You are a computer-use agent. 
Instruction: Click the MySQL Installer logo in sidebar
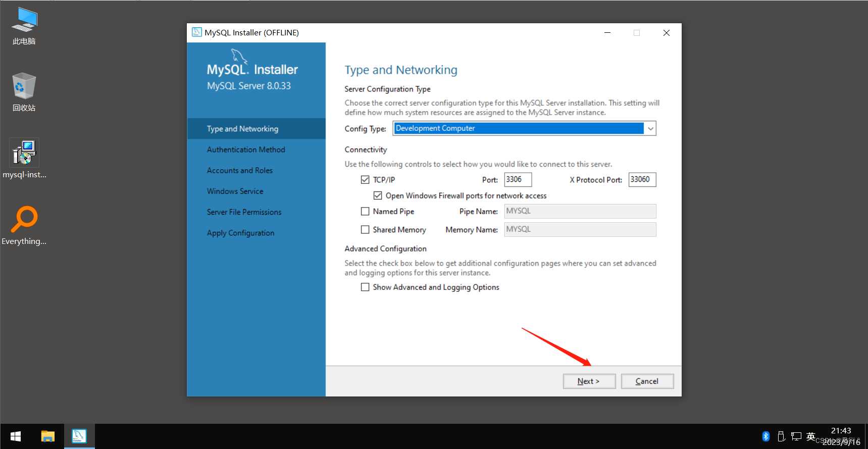click(x=252, y=63)
